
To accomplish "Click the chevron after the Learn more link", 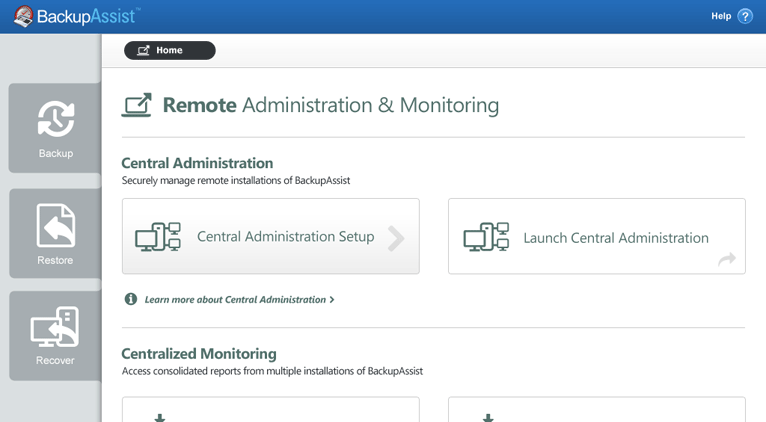I will (x=332, y=300).
